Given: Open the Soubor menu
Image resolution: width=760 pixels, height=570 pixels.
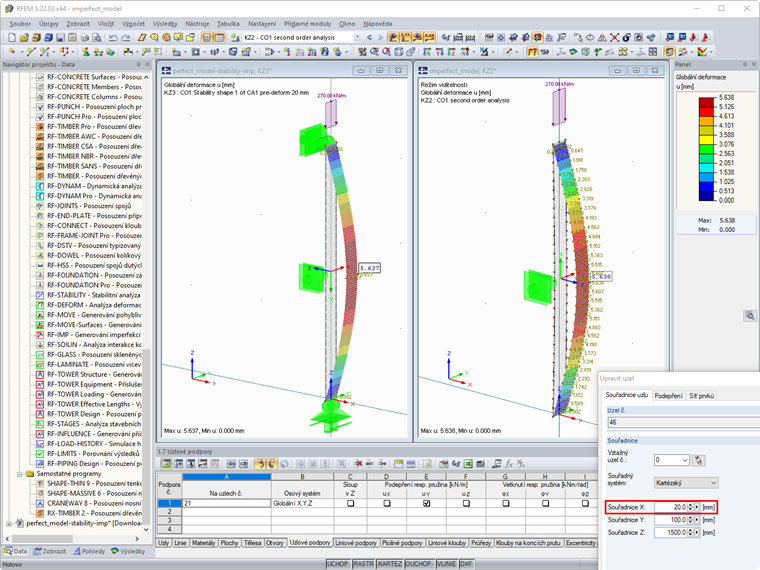Looking at the screenshot, I should 20,23.
